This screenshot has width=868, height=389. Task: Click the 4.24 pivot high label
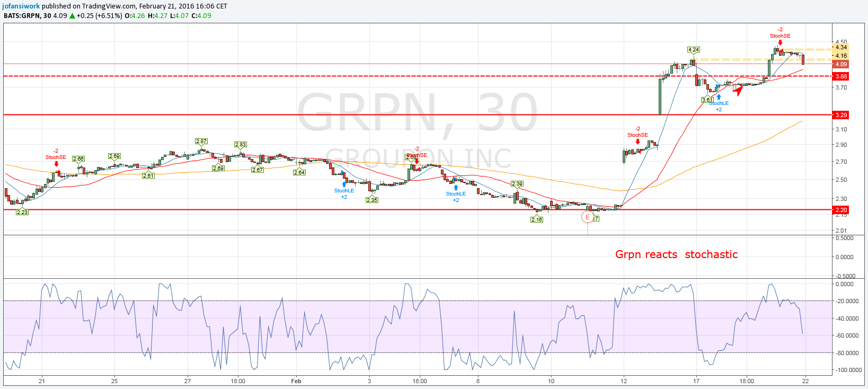tap(693, 50)
